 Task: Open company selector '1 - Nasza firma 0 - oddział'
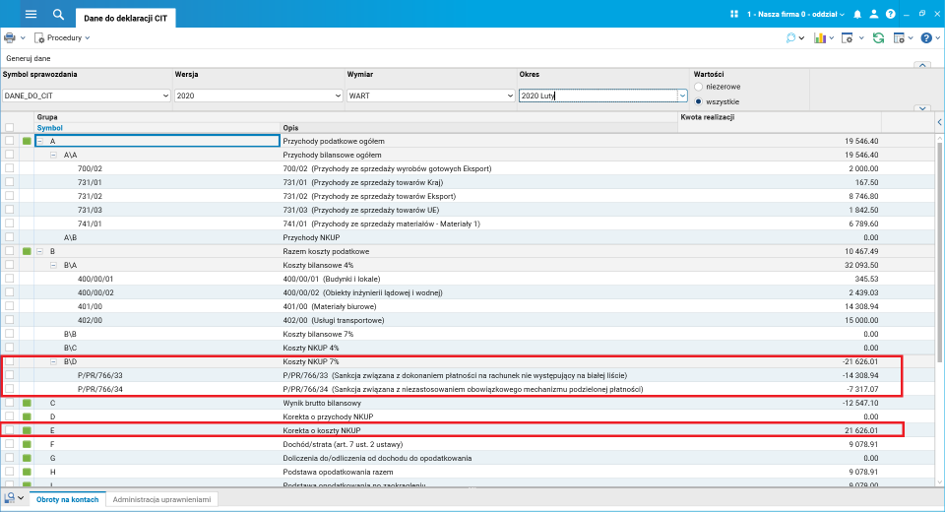796,14
